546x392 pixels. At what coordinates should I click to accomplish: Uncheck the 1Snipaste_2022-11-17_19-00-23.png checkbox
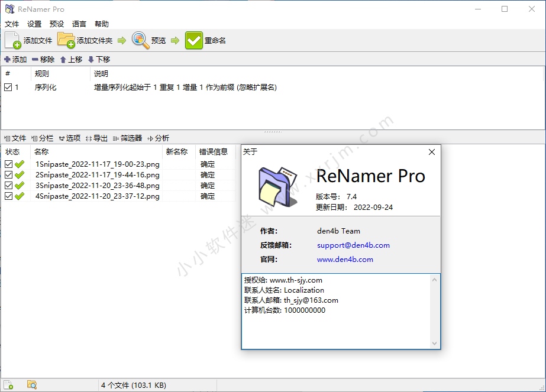pos(9,164)
